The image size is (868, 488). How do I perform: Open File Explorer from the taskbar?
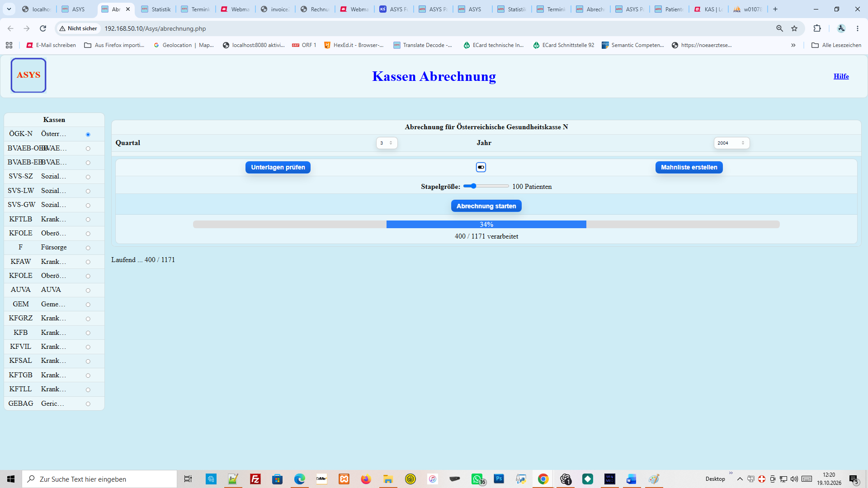[x=388, y=479]
